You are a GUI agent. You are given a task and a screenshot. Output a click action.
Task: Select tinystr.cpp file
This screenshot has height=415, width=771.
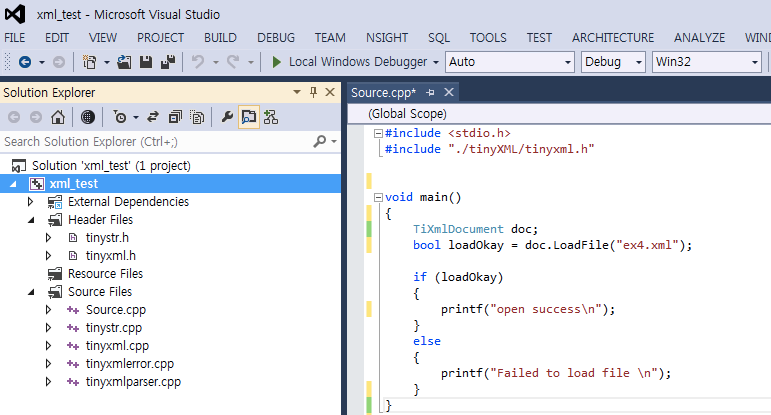coord(114,328)
